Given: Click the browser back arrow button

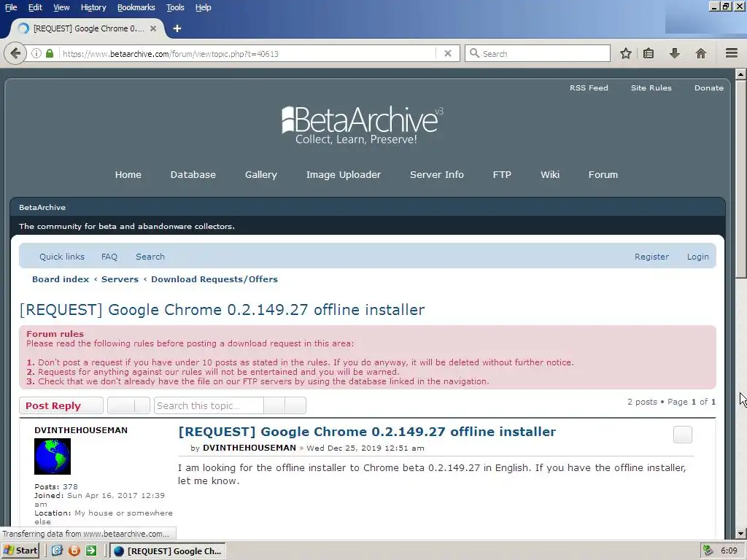Looking at the screenshot, I should pyautogui.click(x=15, y=53).
